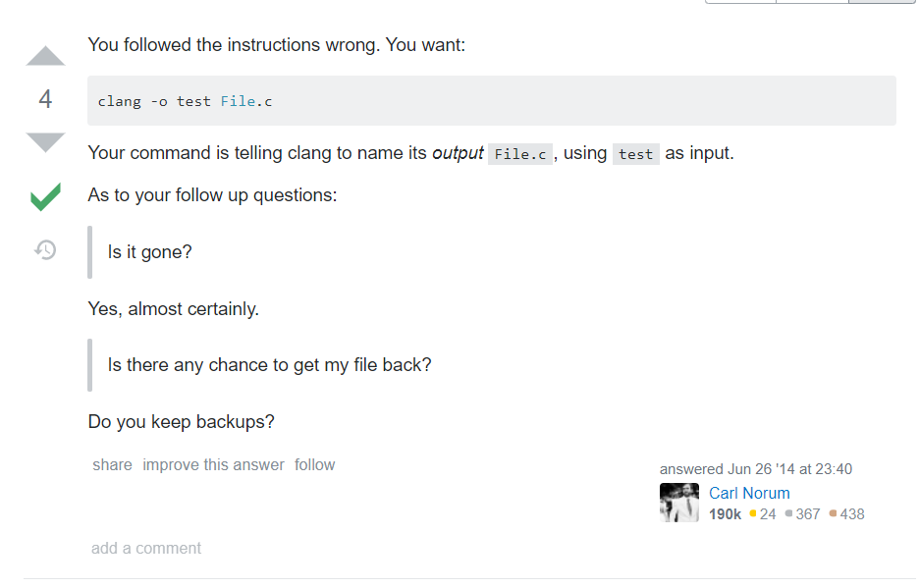Downvote the answer with the down arrow

coord(45,142)
